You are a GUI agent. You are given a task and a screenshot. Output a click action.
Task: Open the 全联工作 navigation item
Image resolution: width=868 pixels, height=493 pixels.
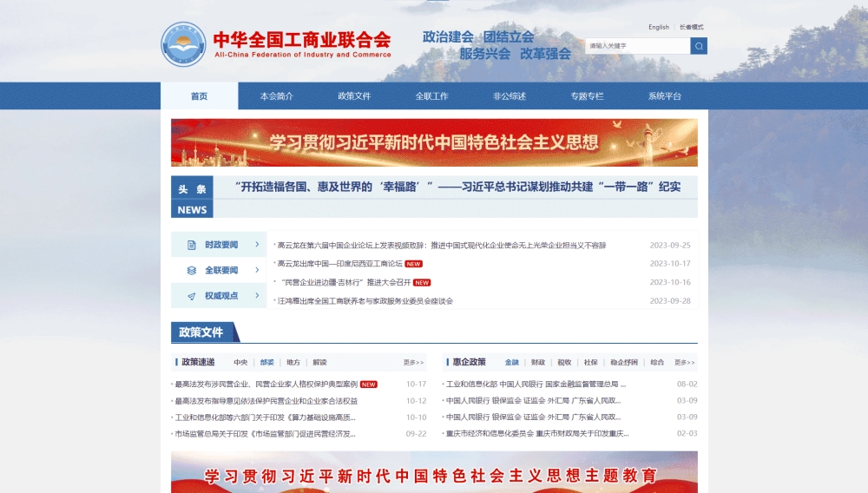(x=431, y=95)
